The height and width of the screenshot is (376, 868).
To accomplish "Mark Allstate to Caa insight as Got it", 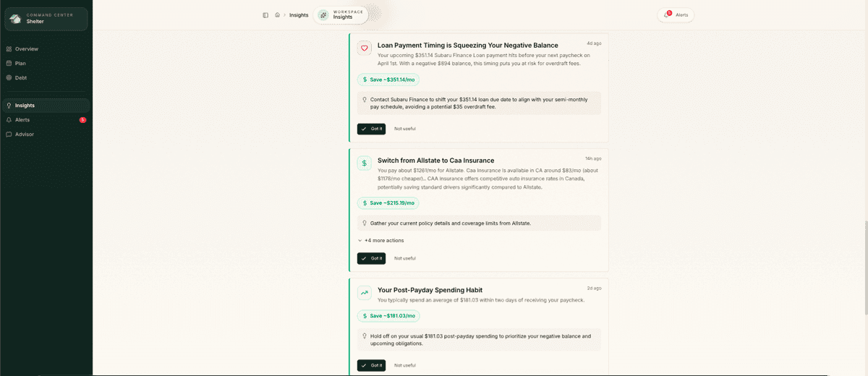I will point(371,258).
